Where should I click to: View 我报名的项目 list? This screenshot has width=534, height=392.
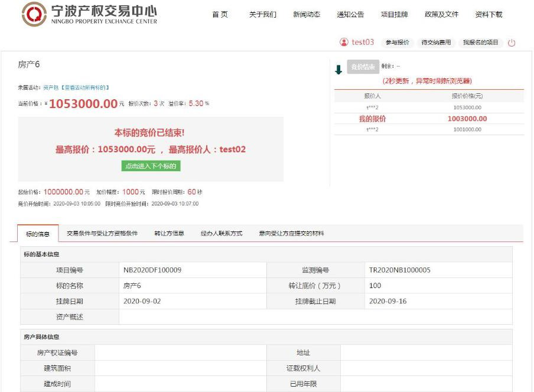[480, 43]
